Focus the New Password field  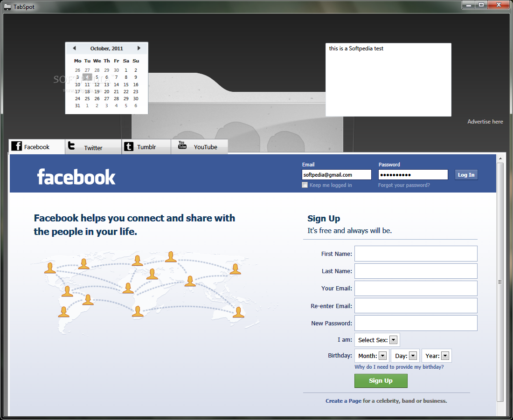tap(416, 323)
